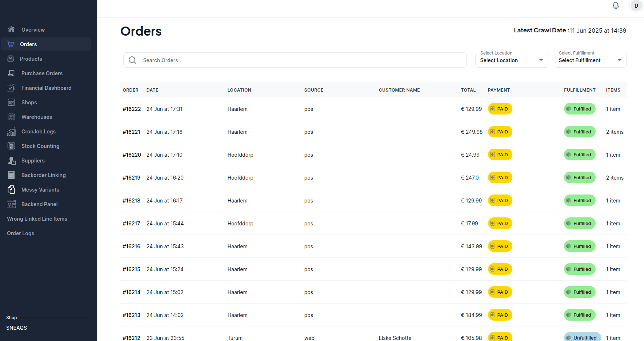The image size is (644, 341).
Task: Click Fulfilled badge on order #16217
Action: (x=580, y=223)
